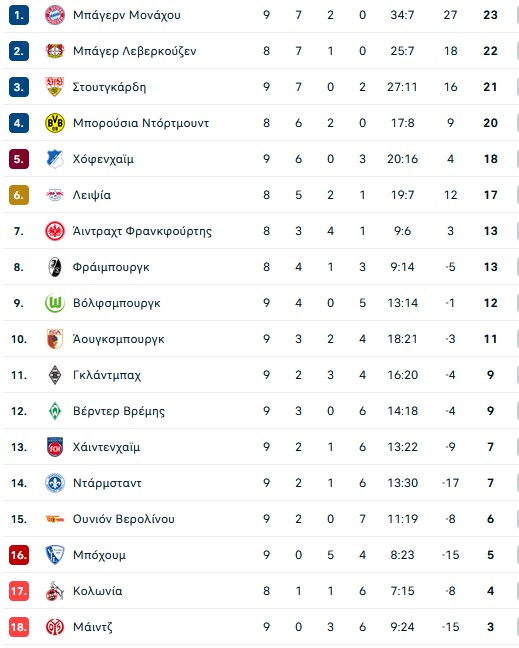Click the Bayer Leverkusen club crest

pyautogui.click(x=55, y=51)
